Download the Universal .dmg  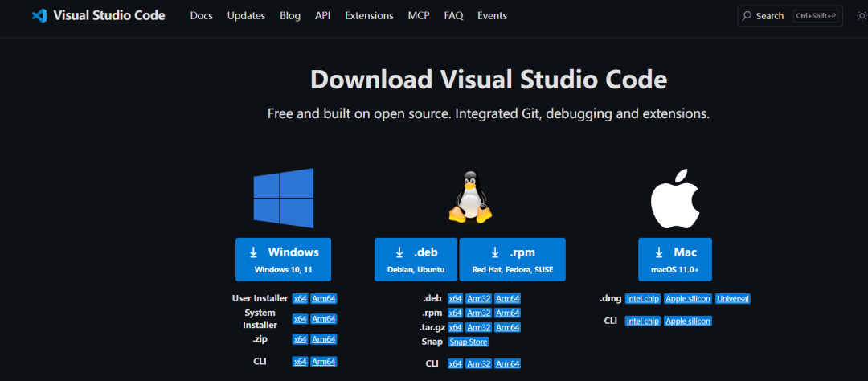tap(732, 298)
